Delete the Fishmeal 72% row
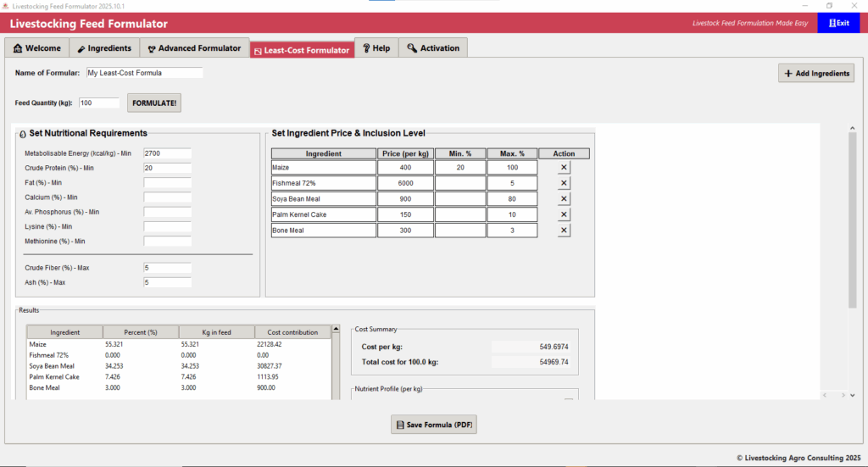 565,183
